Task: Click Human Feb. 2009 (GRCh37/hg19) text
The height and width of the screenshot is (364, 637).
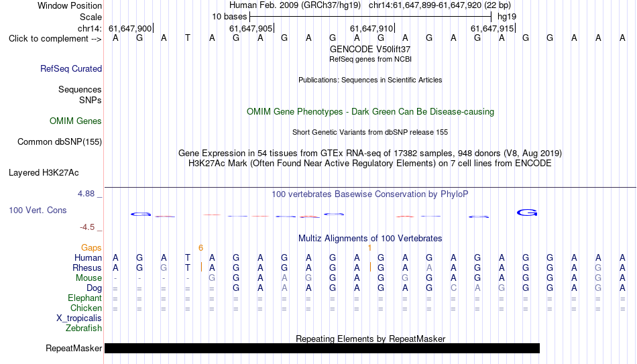Action: (x=295, y=5)
